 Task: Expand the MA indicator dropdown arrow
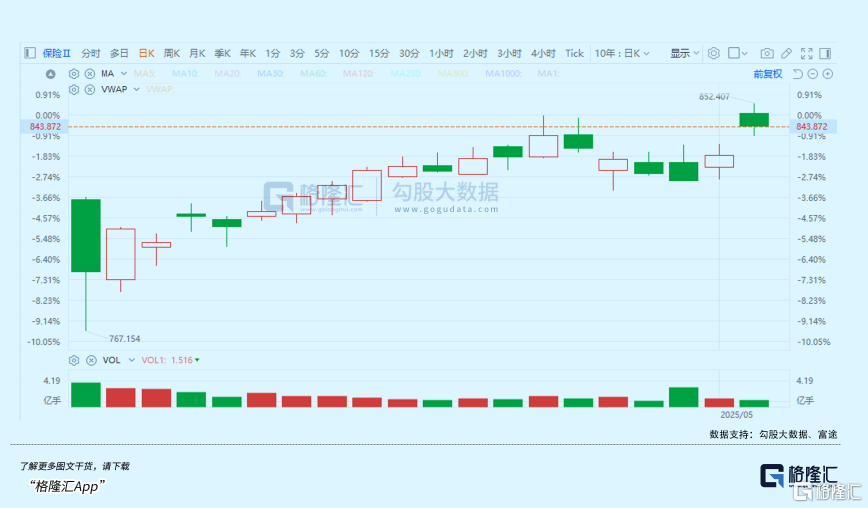124,74
